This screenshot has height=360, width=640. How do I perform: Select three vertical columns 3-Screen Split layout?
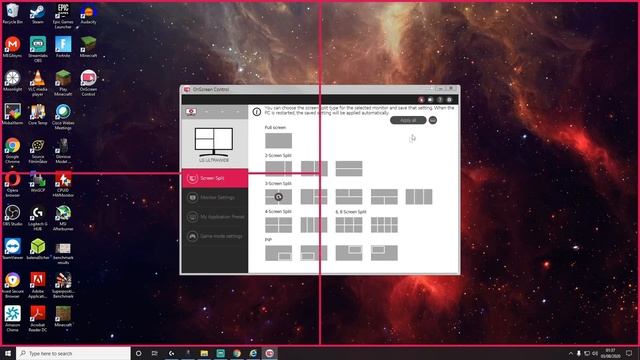(x=419, y=197)
